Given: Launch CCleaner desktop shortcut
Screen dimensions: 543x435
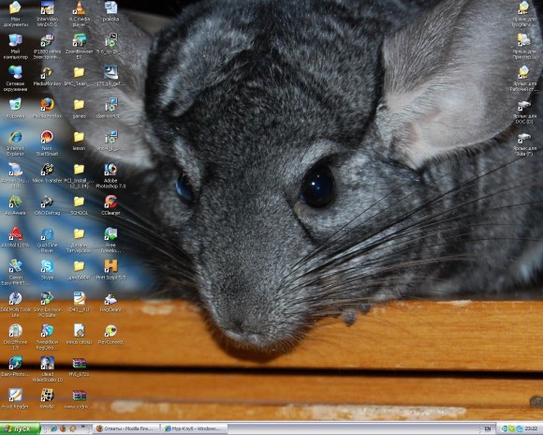Looking at the screenshot, I should tap(111, 205).
